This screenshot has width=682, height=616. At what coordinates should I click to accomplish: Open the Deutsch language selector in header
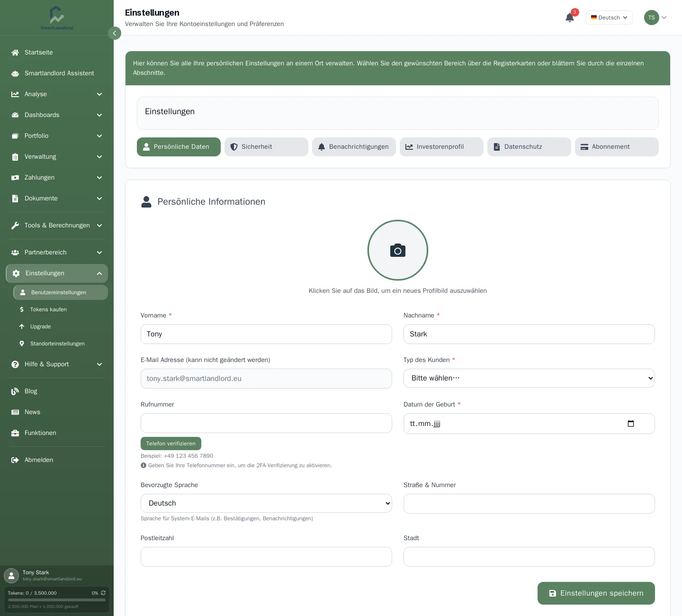pos(609,18)
